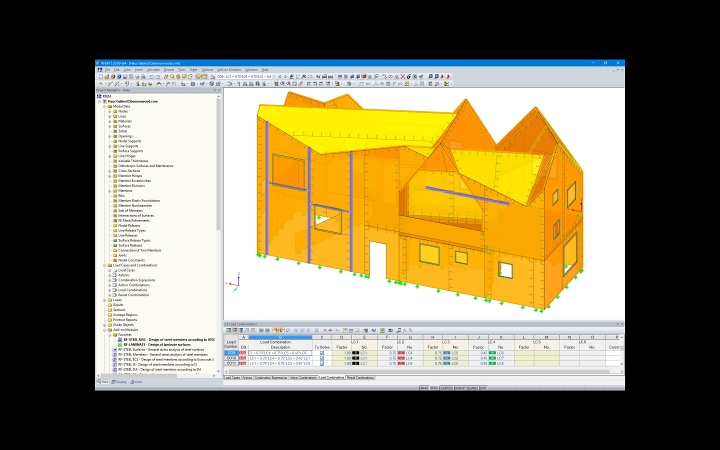Switch to navigator Data tab

point(103,382)
